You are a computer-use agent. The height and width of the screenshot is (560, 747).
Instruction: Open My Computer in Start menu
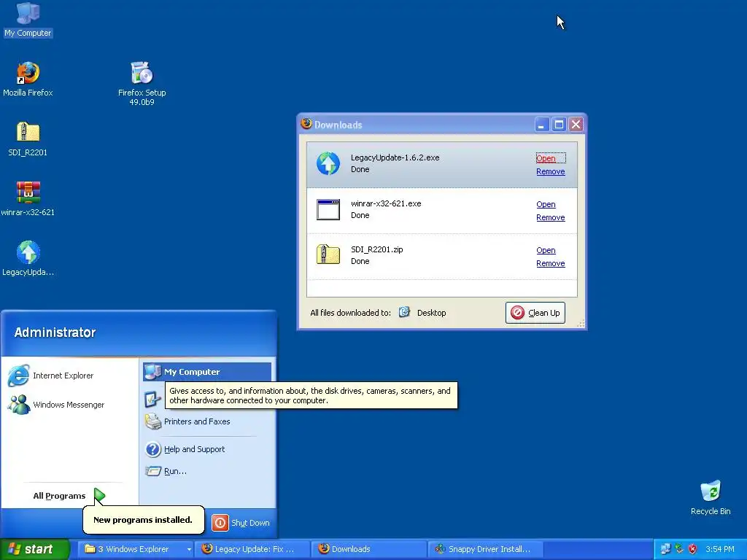(207, 371)
